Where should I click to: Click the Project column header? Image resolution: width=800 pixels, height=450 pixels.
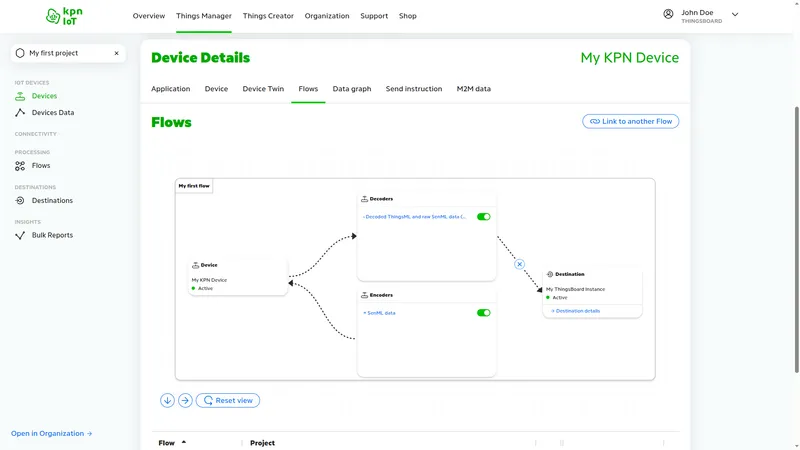click(262, 443)
